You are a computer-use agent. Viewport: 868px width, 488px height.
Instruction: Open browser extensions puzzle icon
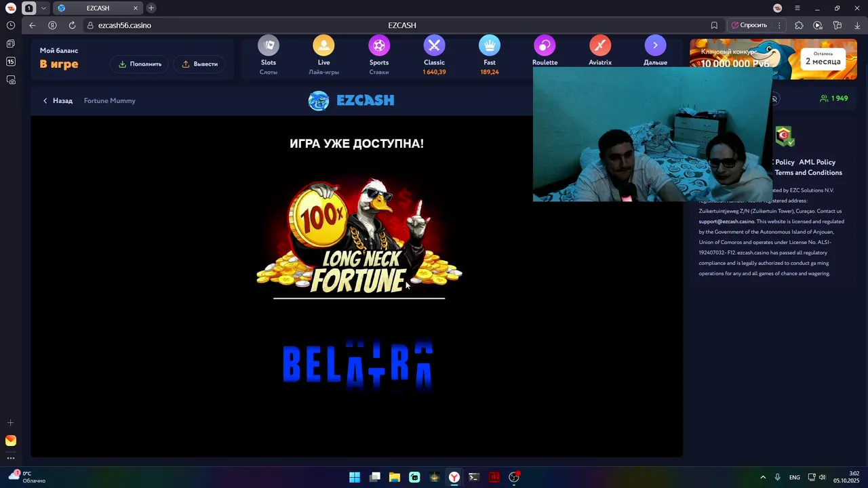(x=799, y=25)
